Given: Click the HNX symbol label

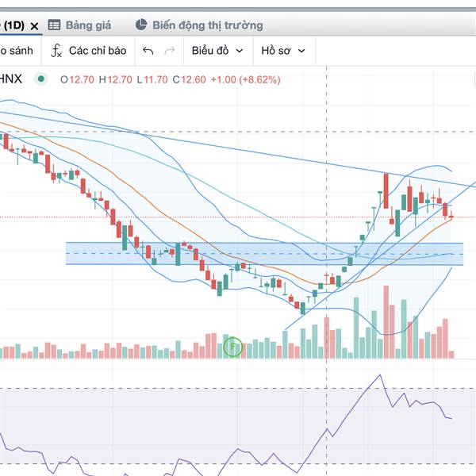Looking at the screenshot, I should click(x=11, y=79).
